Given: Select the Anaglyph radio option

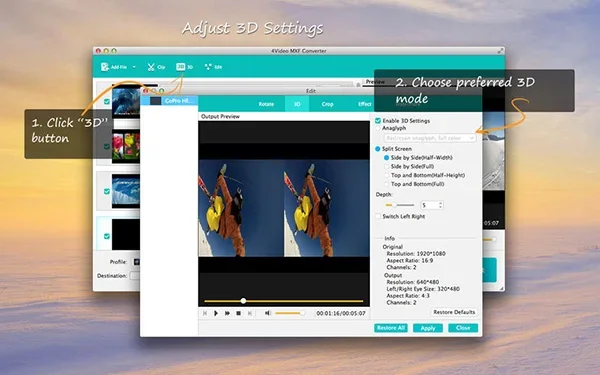Looking at the screenshot, I should 378,128.
